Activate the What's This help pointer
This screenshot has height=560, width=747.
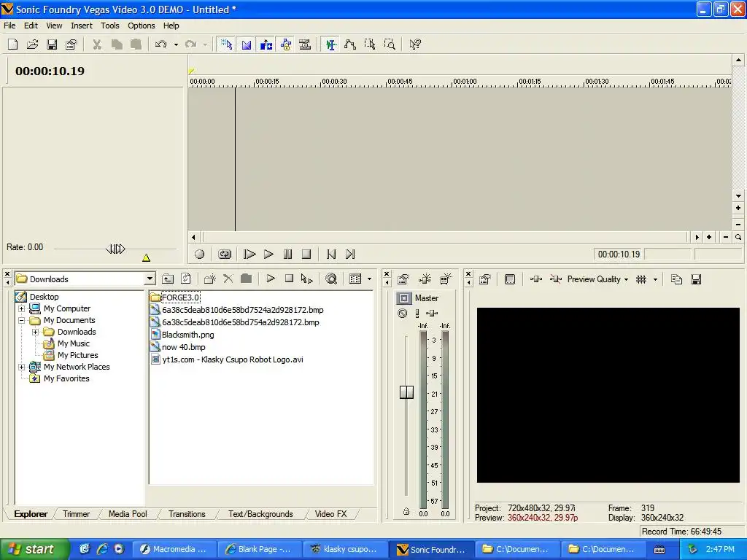415,44
